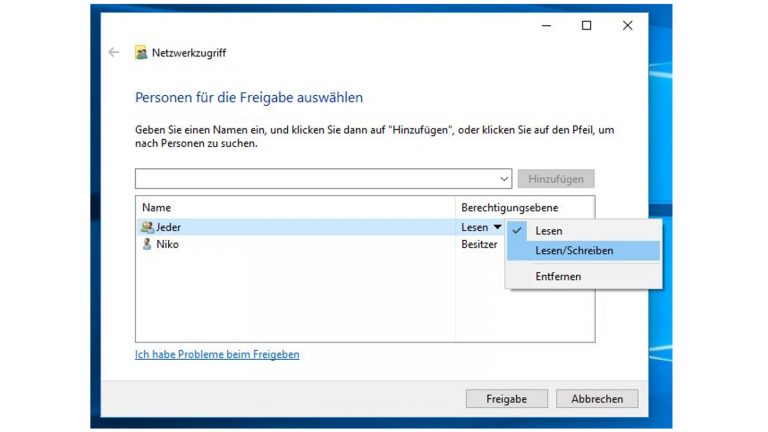Click the Abbrechen button
The height and width of the screenshot is (432, 768).
[x=597, y=399]
